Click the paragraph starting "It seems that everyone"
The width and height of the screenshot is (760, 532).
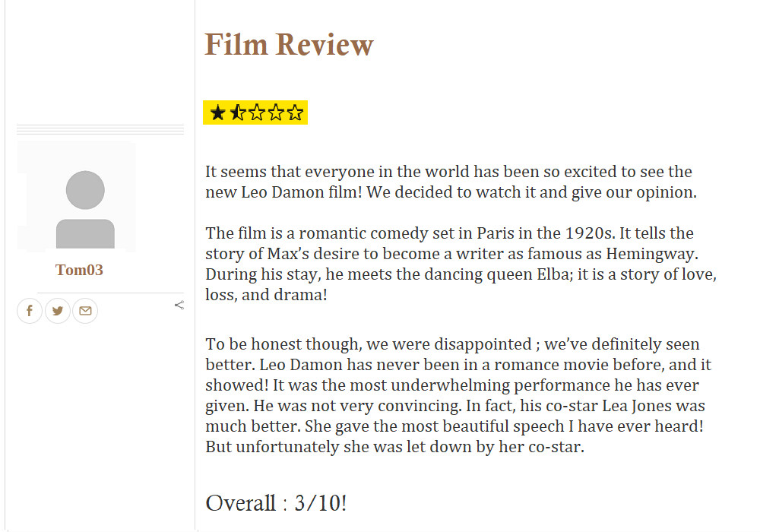pyautogui.click(x=450, y=182)
